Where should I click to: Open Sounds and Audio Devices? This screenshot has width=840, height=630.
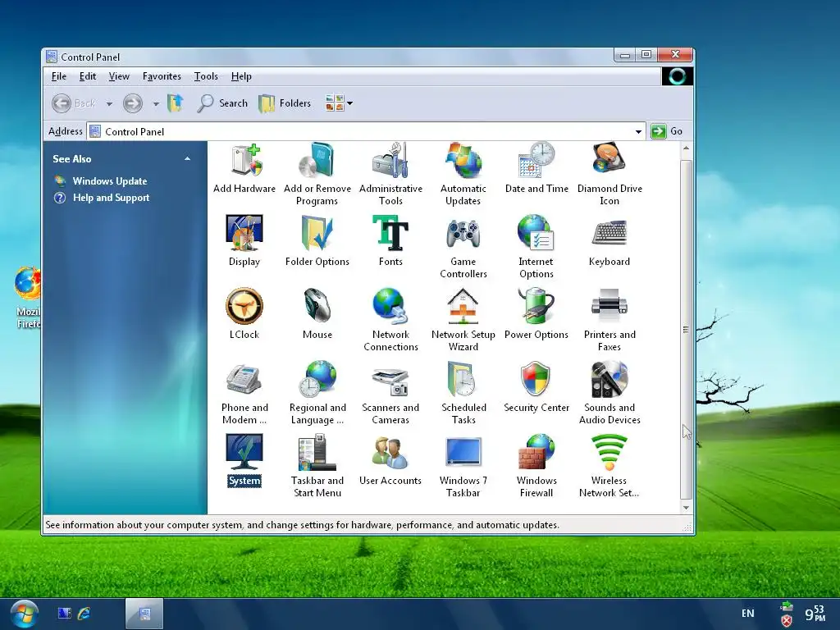(x=609, y=393)
